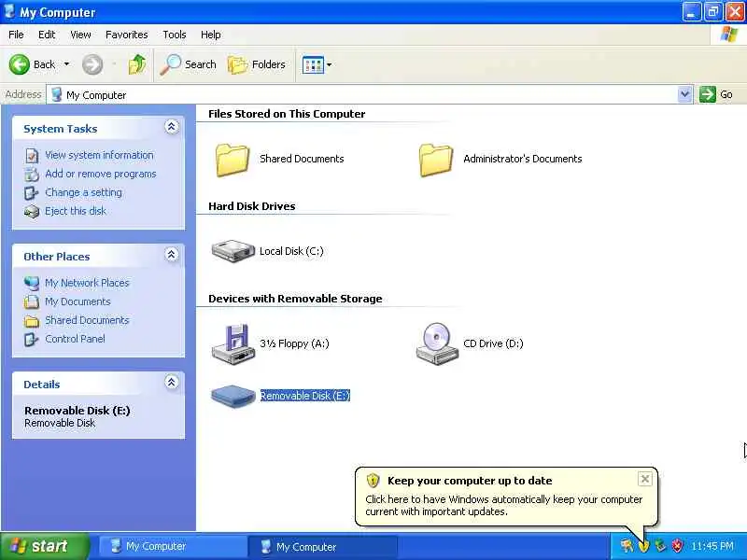Image resolution: width=747 pixels, height=560 pixels.
Task: Click the Control Panel sidebar icon
Action: (x=32, y=339)
